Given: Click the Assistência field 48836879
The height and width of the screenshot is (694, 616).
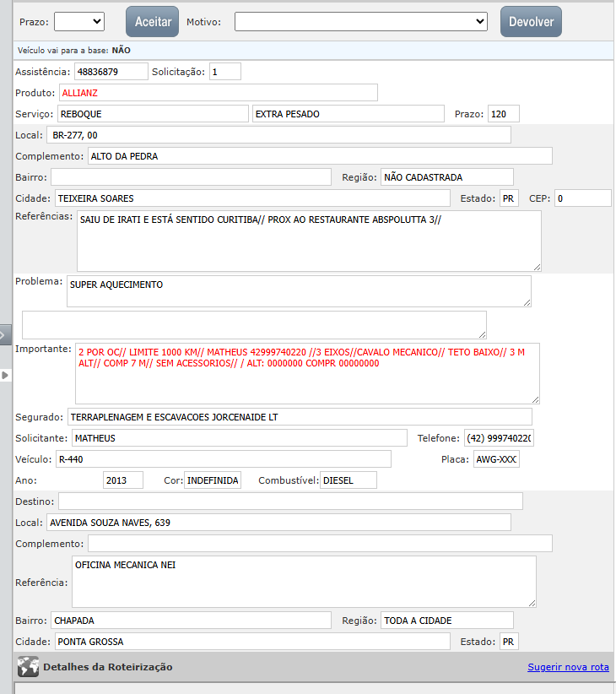Looking at the screenshot, I should coord(111,72).
